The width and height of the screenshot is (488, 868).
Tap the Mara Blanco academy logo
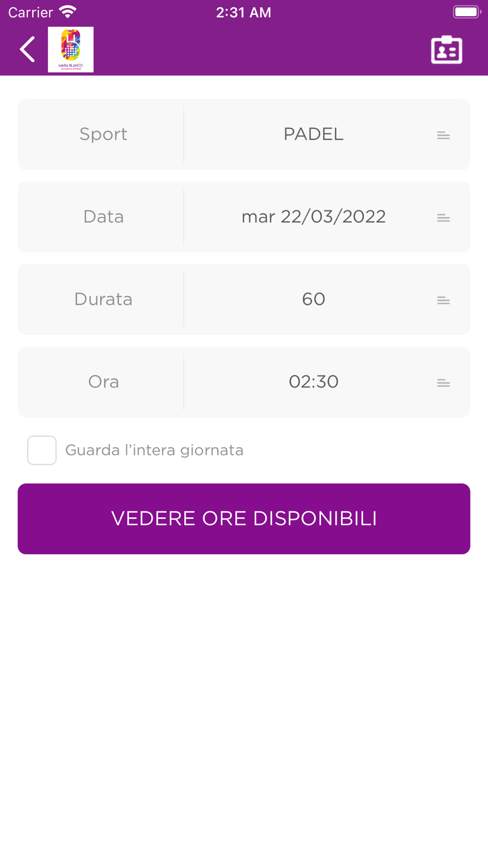pos(71,49)
